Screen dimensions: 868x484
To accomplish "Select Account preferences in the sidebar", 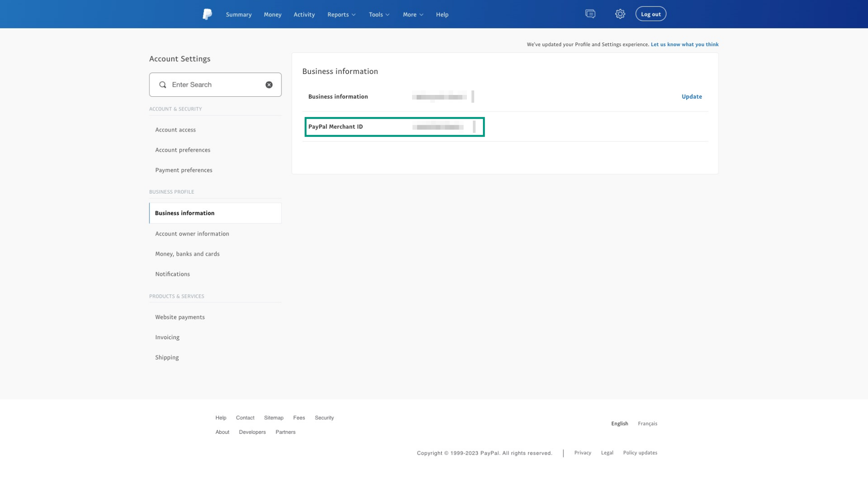I will tap(183, 150).
